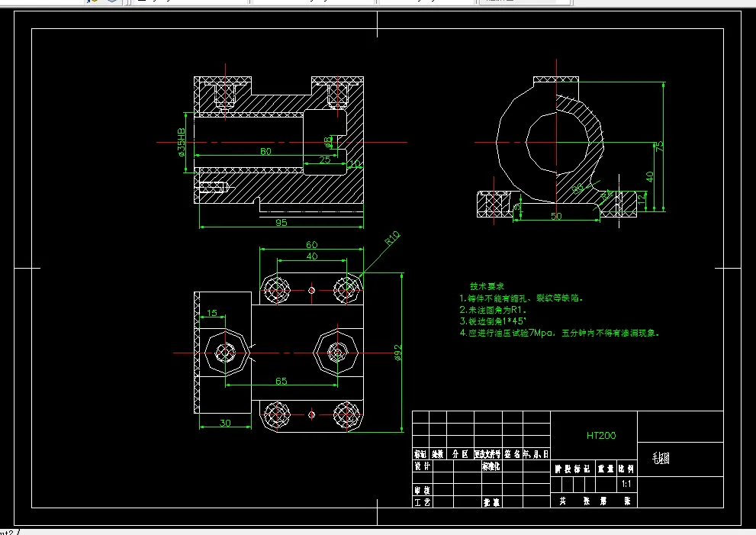Click the 分区 column header

461,454
